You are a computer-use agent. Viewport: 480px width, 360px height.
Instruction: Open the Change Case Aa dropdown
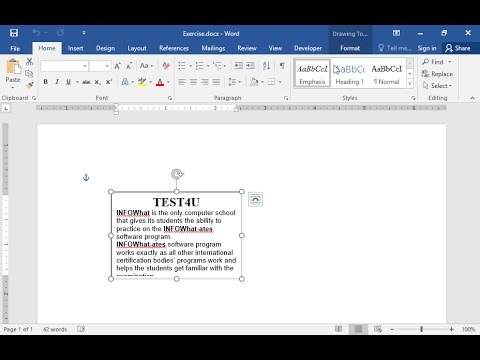coord(146,66)
